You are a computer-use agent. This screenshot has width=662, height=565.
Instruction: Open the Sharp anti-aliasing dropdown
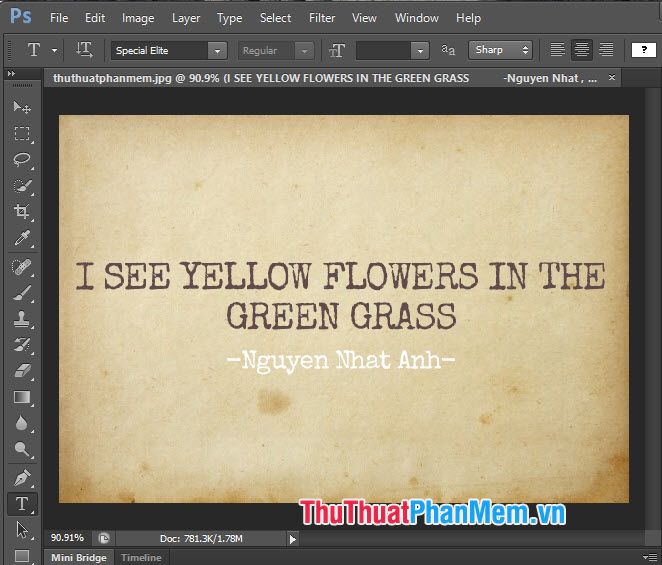coord(500,50)
